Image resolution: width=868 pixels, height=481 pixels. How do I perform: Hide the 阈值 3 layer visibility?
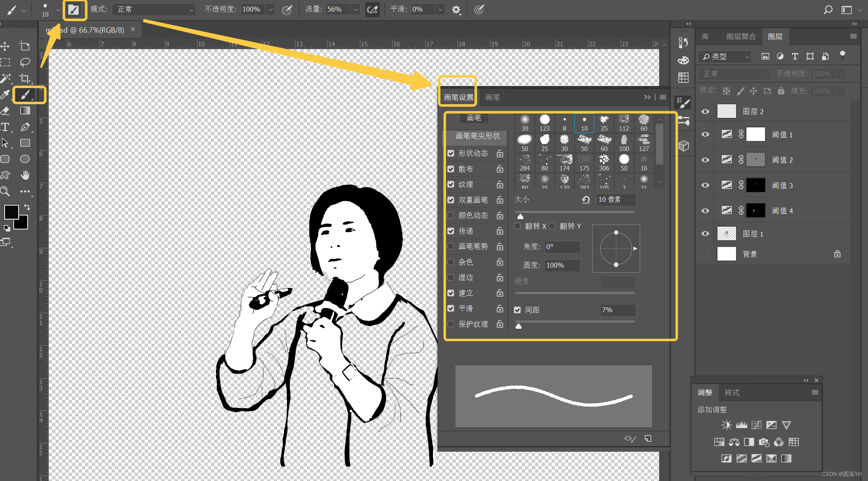pos(705,185)
